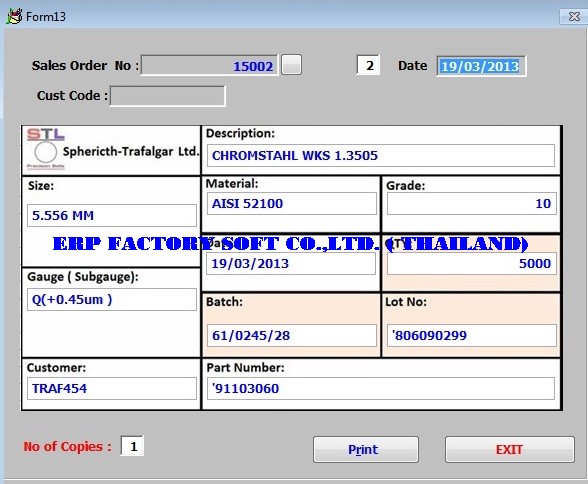Click the No of Copies box showing 1
The image size is (588, 484).
point(132,446)
